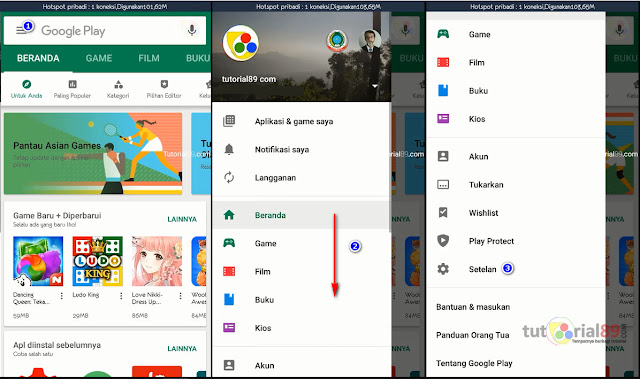This screenshot has height=379, width=640.
Task: Open the Pantau Asian Games banner
Action: pos(93,153)
